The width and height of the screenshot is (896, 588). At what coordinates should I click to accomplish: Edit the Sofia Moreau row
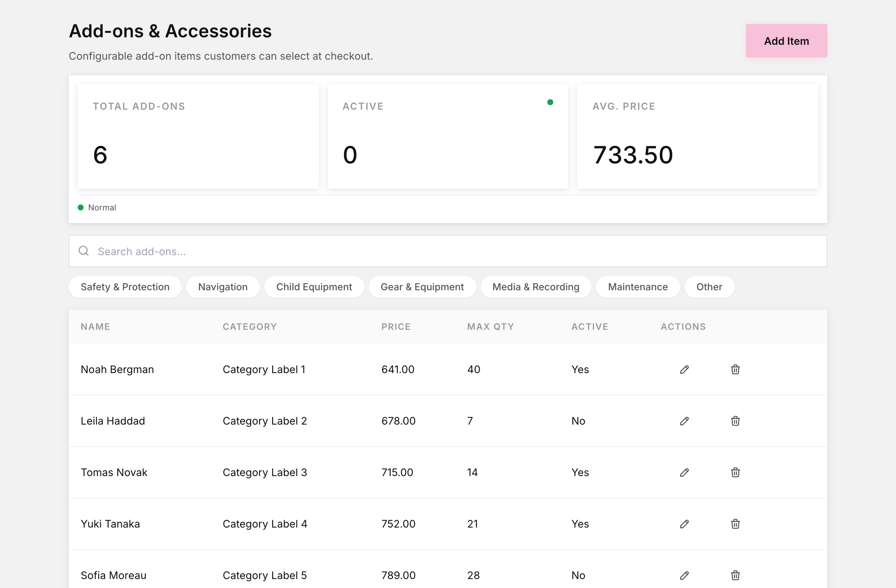pos(684,576)
